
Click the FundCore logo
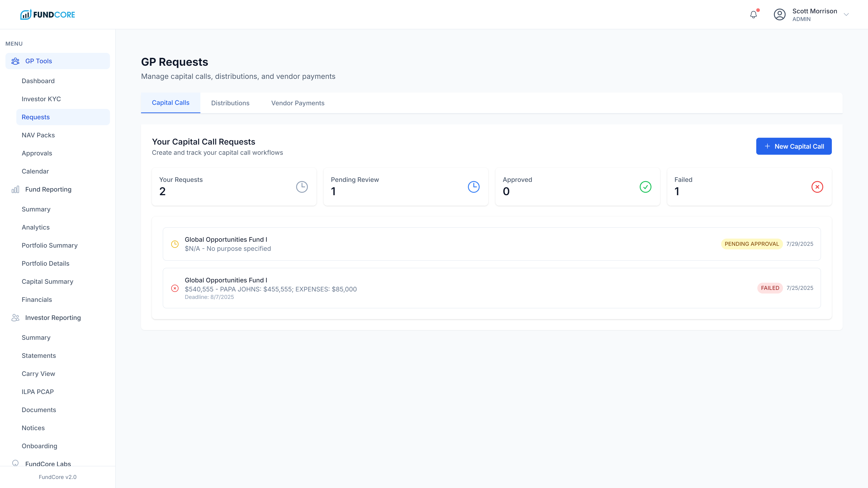[47, 14]
